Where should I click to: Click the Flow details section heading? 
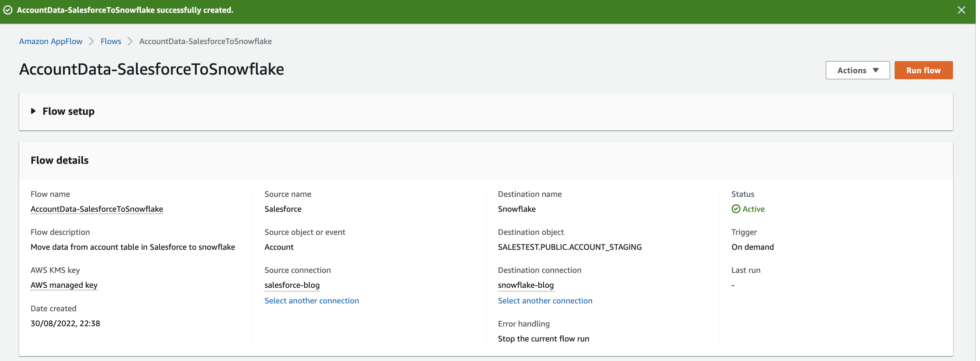click(59, 160)
